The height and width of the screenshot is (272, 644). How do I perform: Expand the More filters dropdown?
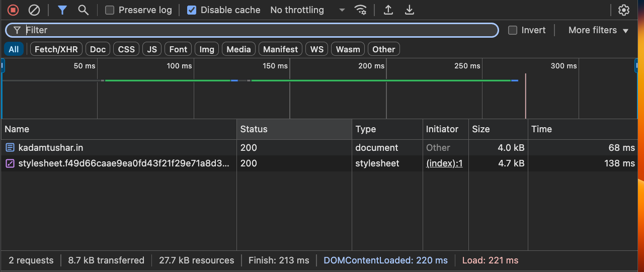point(598,30)
